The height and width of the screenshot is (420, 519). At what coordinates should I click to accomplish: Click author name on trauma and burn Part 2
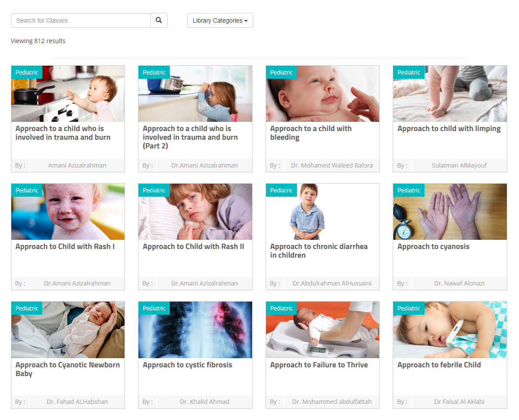click(x=205, y=165)
